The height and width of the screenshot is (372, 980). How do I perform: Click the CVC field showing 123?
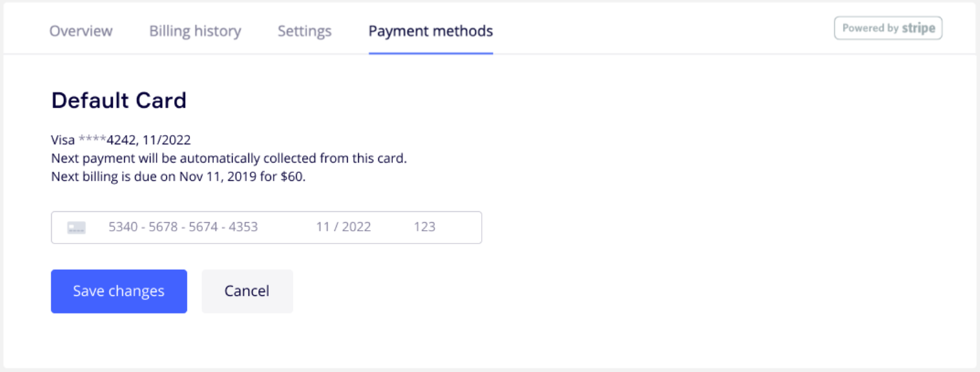(x=425, y=226)
